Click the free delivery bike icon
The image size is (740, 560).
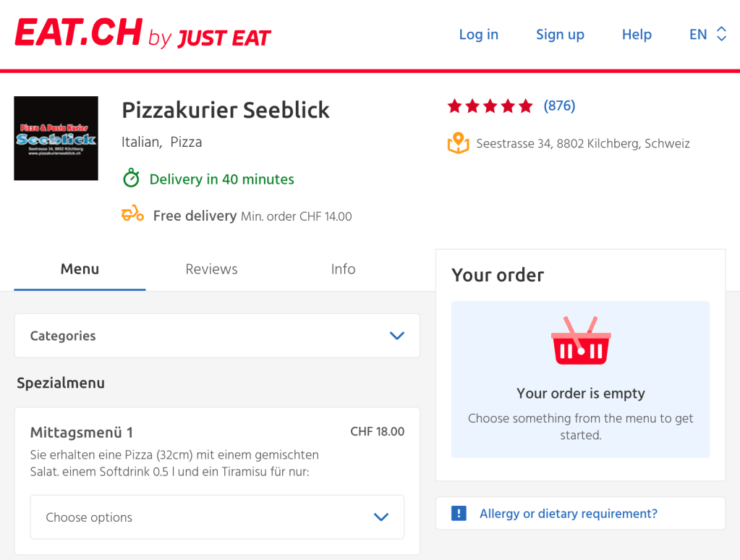(x=131, y=214)
